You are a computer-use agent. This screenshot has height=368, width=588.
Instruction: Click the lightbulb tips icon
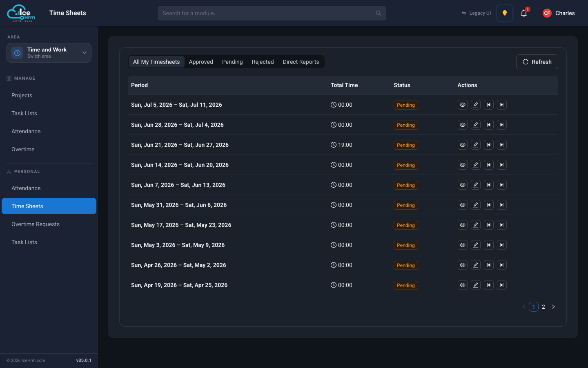coord(505,13)
